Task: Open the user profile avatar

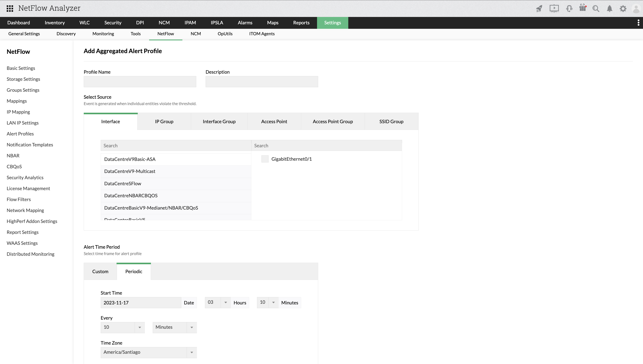Action: point(636,8)
